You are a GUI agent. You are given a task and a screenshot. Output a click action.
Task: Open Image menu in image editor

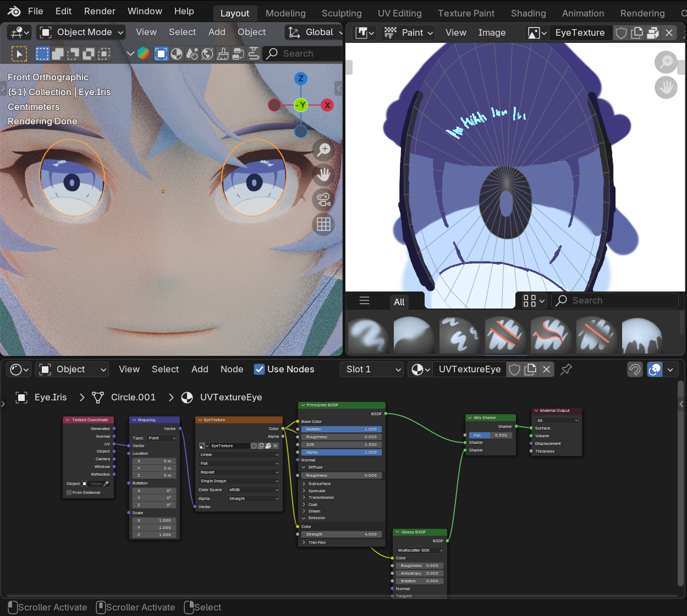492,33
